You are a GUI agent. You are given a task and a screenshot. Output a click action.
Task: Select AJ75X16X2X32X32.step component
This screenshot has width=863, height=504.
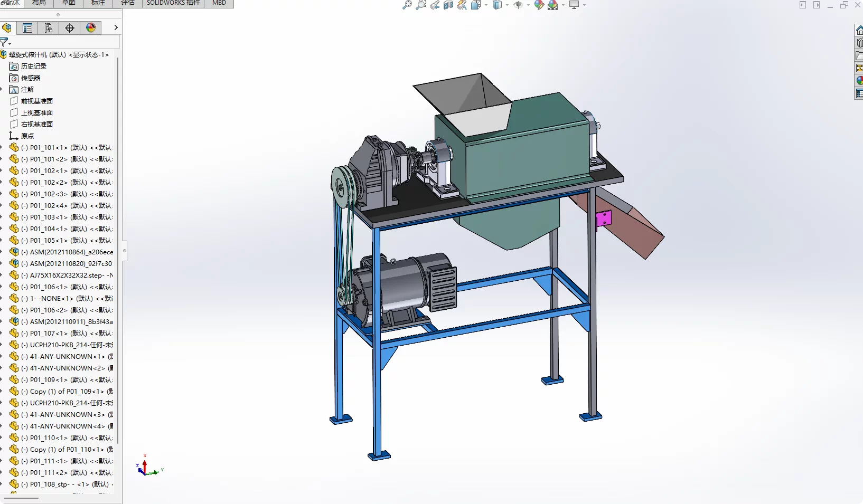[61, 275]
